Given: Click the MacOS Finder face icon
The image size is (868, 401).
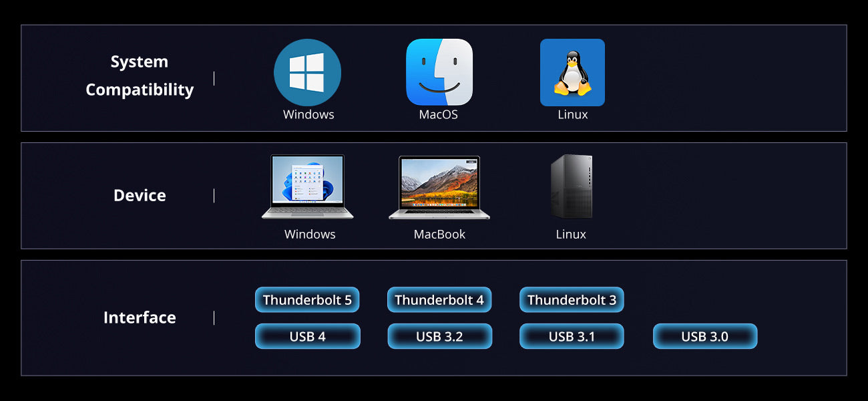Looking at the screenshot, I should (x=439, y=72).
